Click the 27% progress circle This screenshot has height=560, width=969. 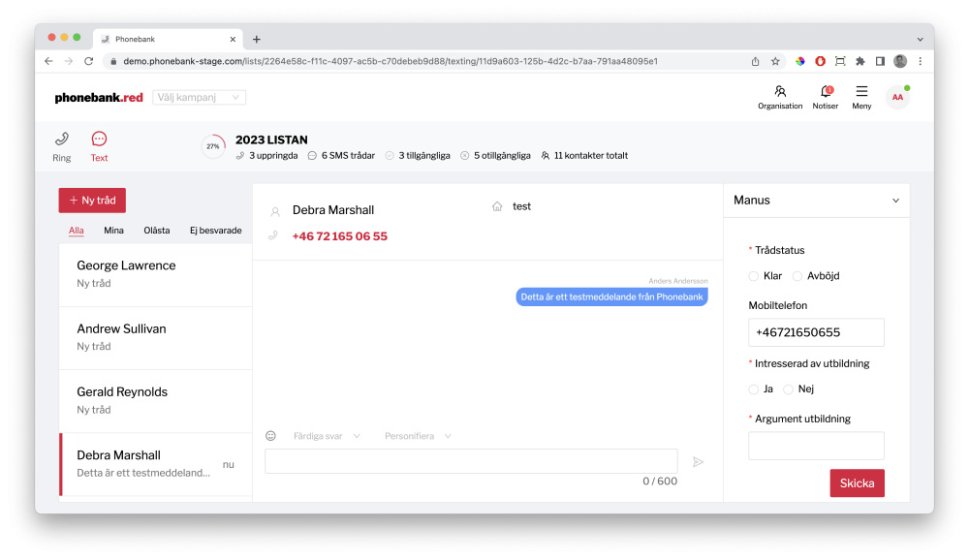[x=213, y=146]
